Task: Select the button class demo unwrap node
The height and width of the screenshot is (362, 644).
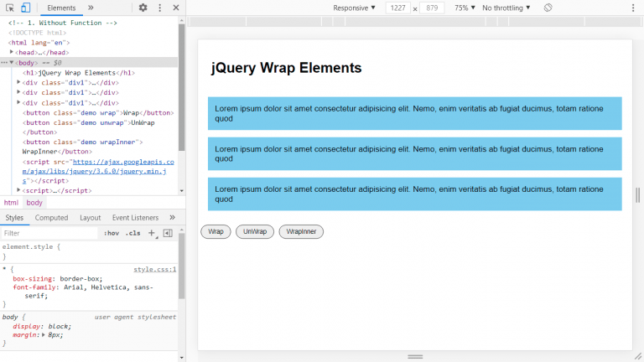Action: [88, 127]
